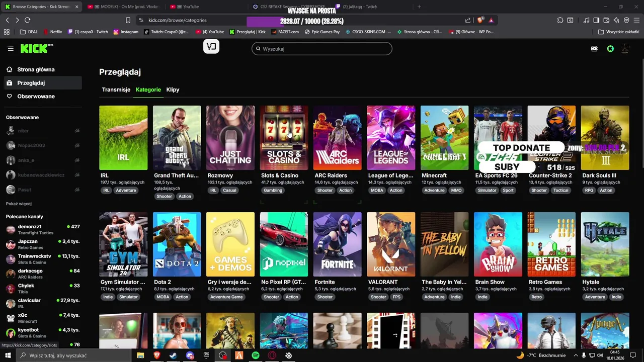Open the Netflix bookmark
644x362 pixels.
click(52, 32)
